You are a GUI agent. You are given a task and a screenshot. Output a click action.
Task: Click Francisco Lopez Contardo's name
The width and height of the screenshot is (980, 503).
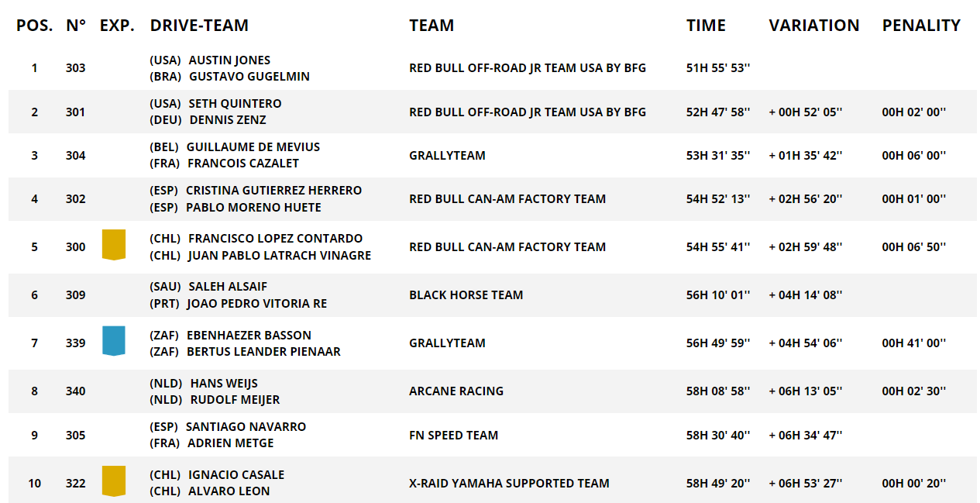point(275,238)
